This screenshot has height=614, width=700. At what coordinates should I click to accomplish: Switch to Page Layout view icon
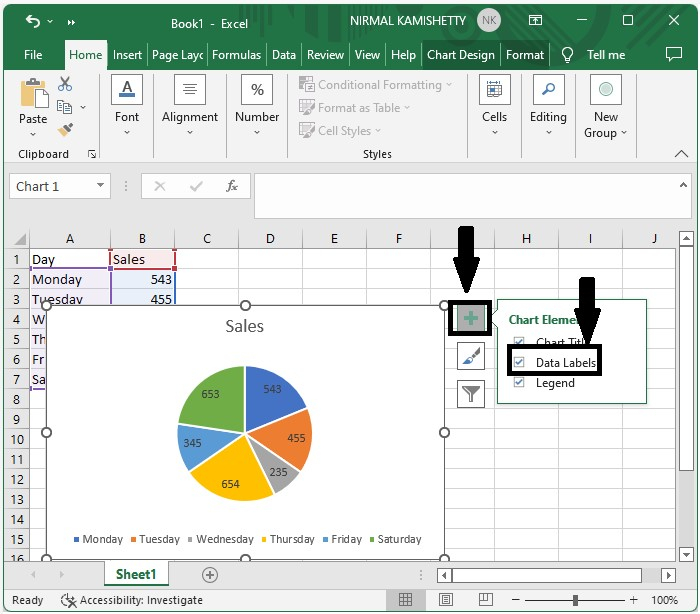point(446,600)
